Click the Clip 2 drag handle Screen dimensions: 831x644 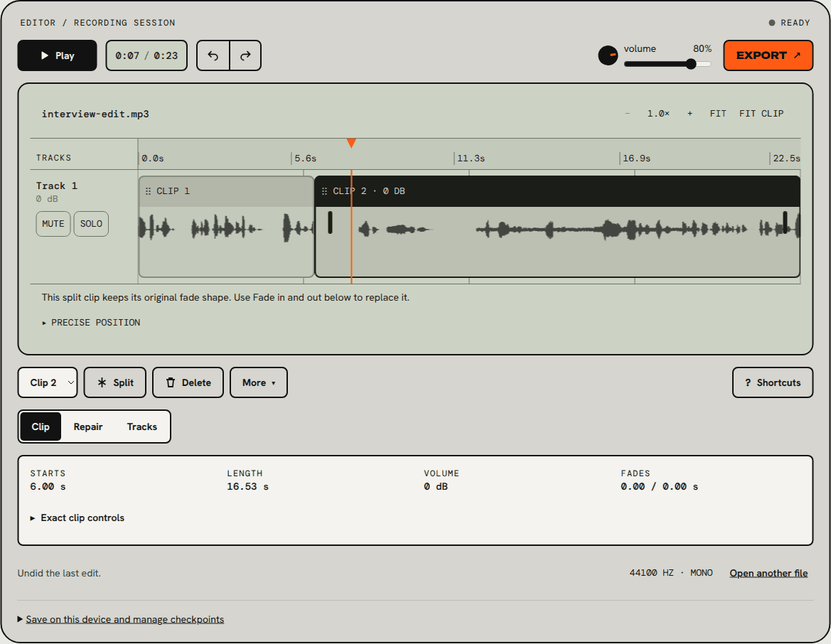point(324,191)
